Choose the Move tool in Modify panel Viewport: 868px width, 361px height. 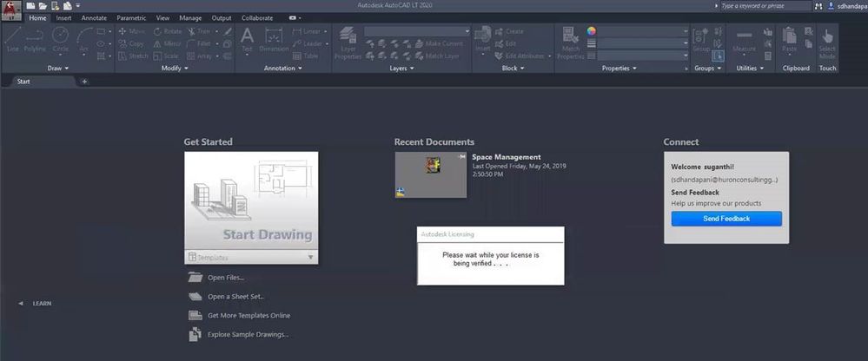point(132,31)
